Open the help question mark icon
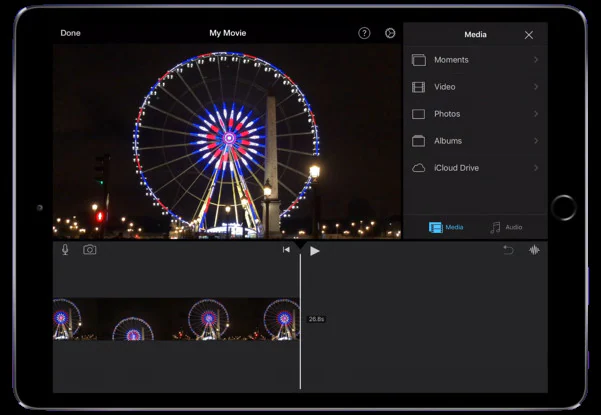The image size is (601, 415). tap(364, 33)
